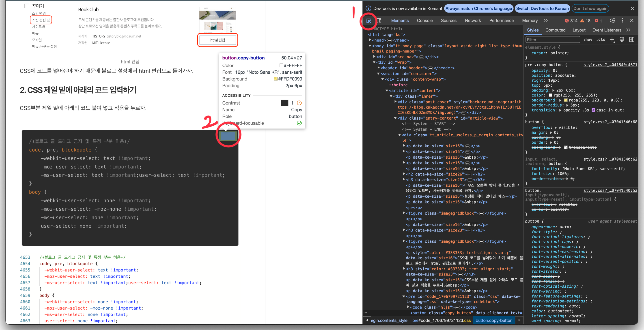The height and width of the screenshot is (330, 644).
Task: Toggle .cls element classes panel
Action: click(x=601, y=39)
